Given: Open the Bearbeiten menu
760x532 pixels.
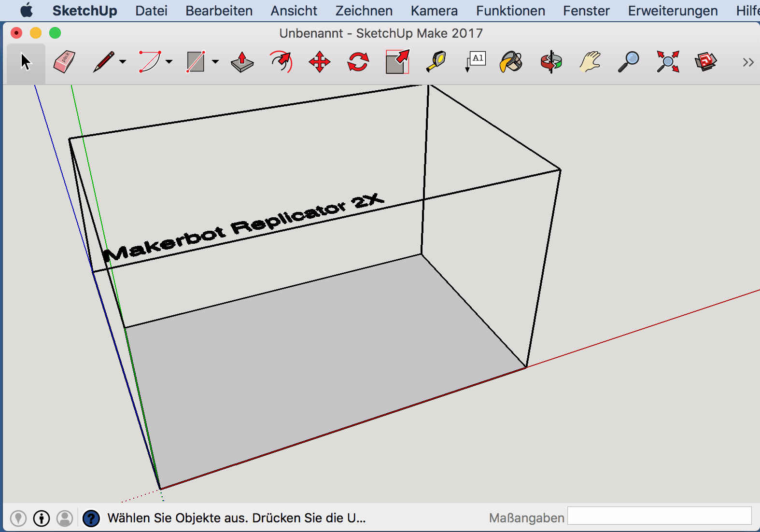Looking at the screenshot, I should pyautogui.click(x=219, y=11).
